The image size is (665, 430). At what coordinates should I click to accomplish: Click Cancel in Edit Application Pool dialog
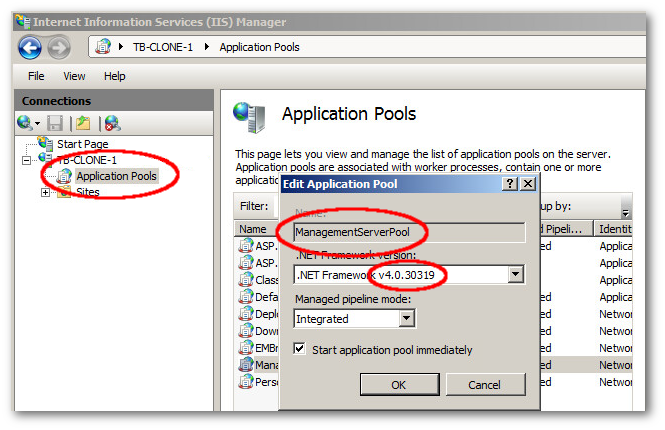(x=484, y=385)
